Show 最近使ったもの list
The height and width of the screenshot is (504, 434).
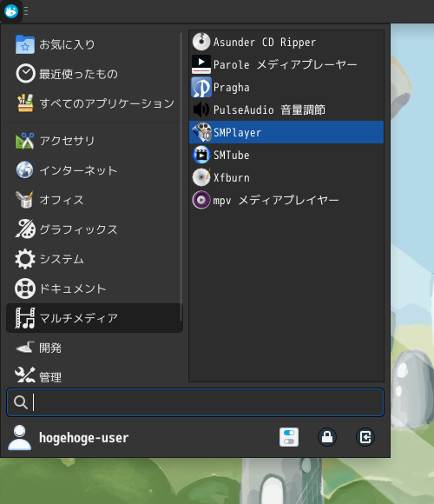94,74
